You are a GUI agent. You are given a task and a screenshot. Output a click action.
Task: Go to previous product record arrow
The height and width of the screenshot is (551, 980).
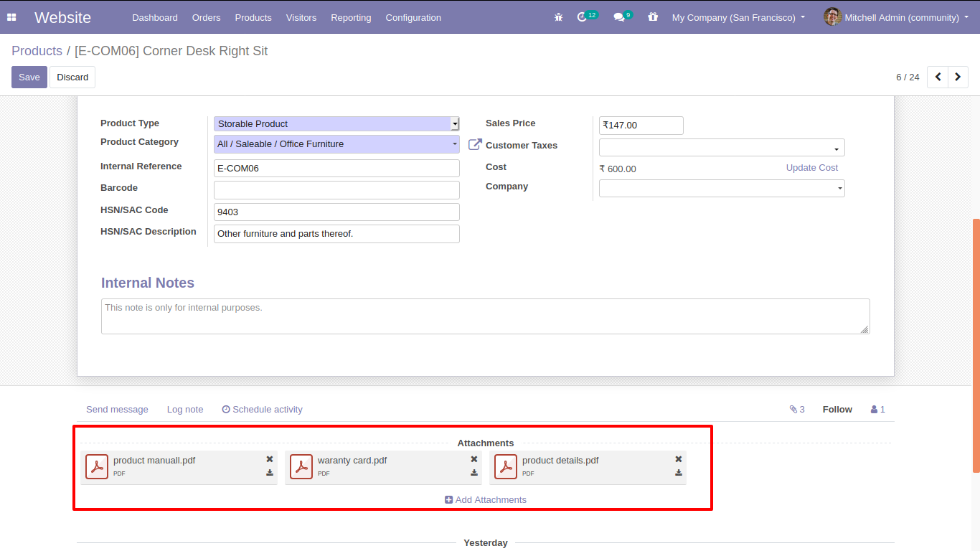pyautogui.click(x=938, y=77)
